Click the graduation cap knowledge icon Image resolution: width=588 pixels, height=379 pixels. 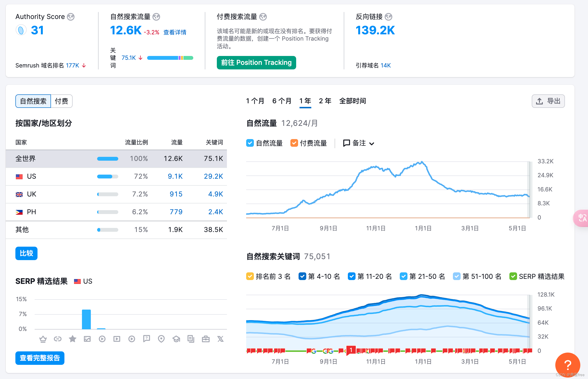(176, 339)
